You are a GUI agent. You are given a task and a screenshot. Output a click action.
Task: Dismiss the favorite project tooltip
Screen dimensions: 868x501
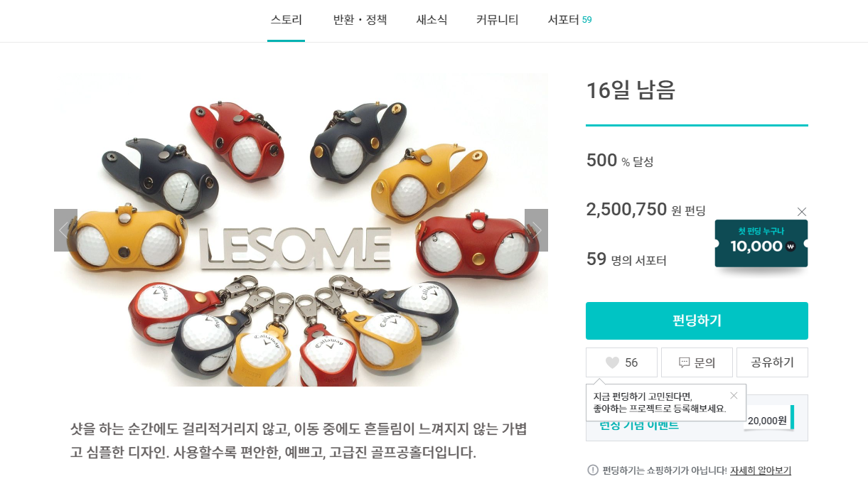[734, 395]
